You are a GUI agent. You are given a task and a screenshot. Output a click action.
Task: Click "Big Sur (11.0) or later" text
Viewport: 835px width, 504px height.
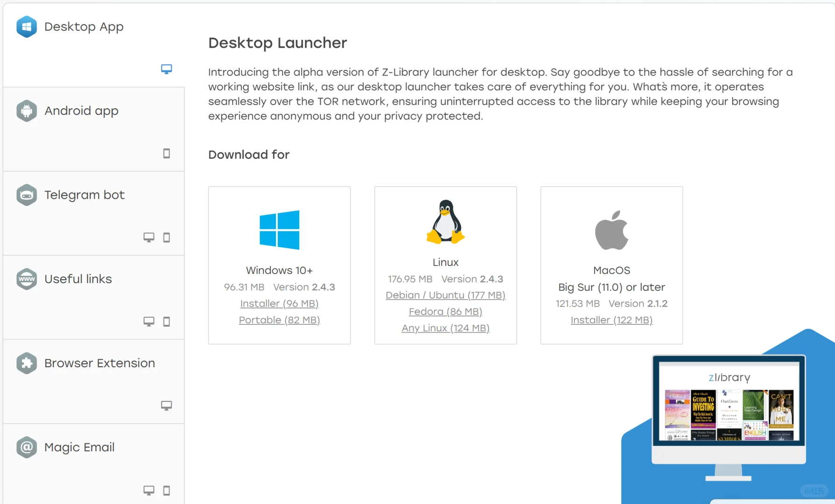(x=612, y=287)
